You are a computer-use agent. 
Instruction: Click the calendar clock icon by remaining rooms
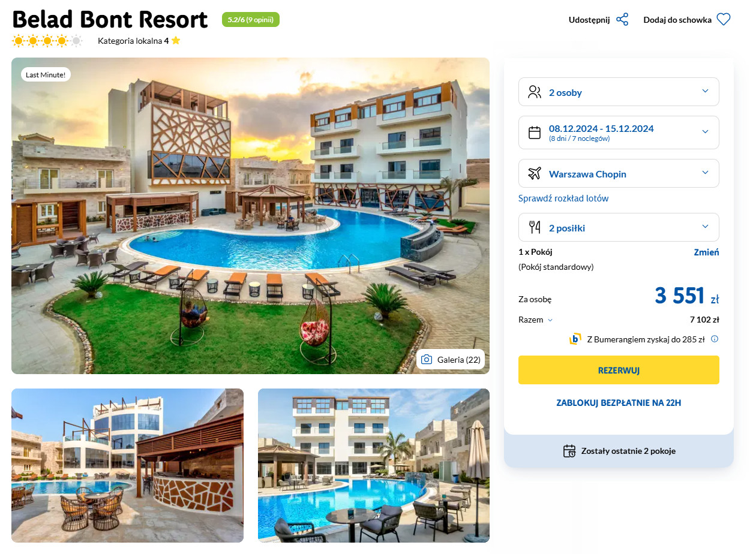(569, 451)
